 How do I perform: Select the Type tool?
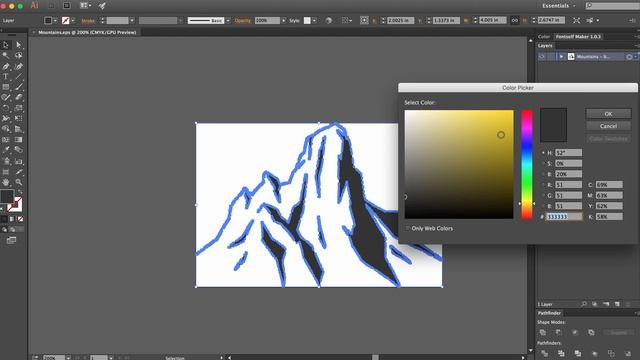tap(6, 76)
